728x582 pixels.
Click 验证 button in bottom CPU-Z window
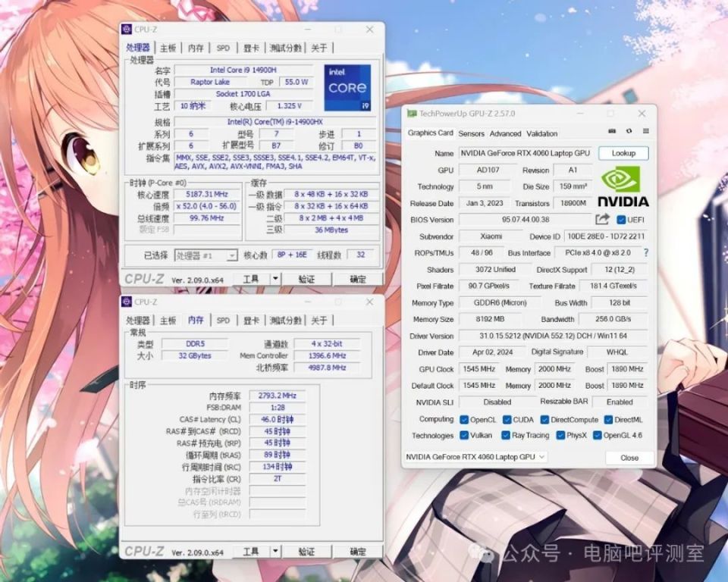pyautogui.click(x=306, y=552)
